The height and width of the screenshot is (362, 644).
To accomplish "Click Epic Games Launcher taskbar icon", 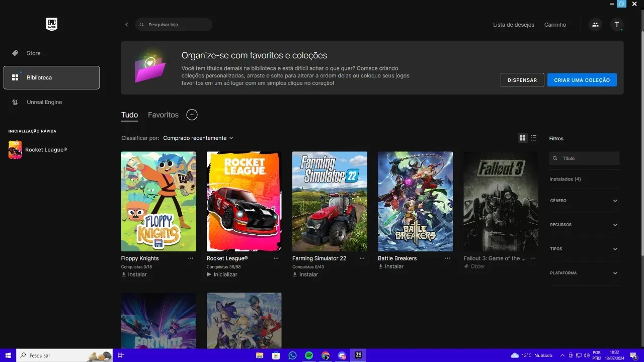I will tap(358, 355).
